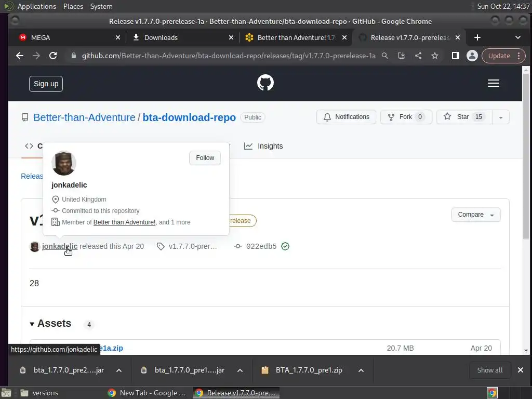This screenshot has height=399, width=532.
Task: Open Chrome three-dot menu
Action: click(519, 56)
